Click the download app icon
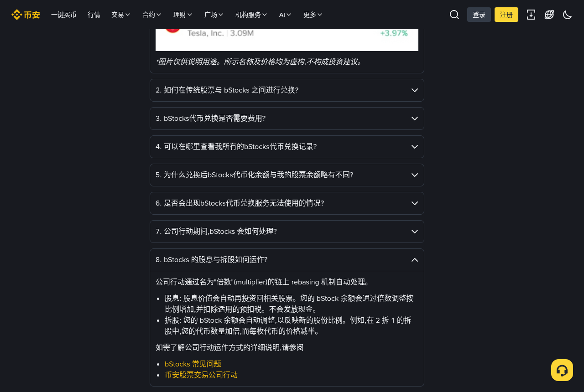 531,15
